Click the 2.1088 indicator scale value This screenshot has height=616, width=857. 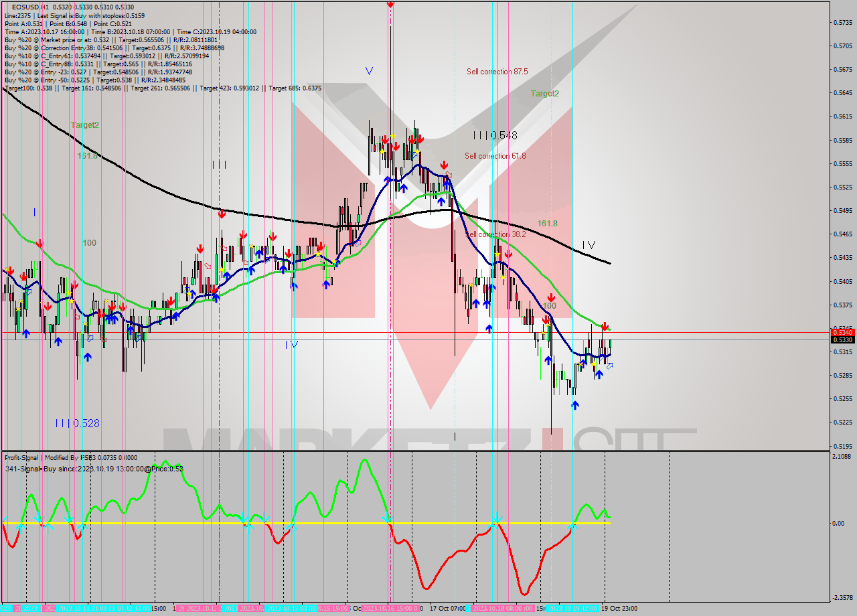tap(843, 457)
